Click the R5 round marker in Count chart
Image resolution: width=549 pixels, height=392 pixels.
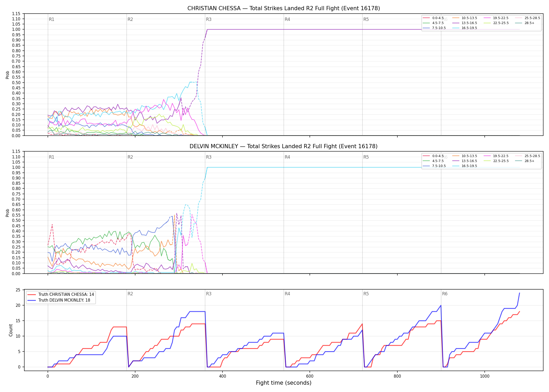click(366, 294)
